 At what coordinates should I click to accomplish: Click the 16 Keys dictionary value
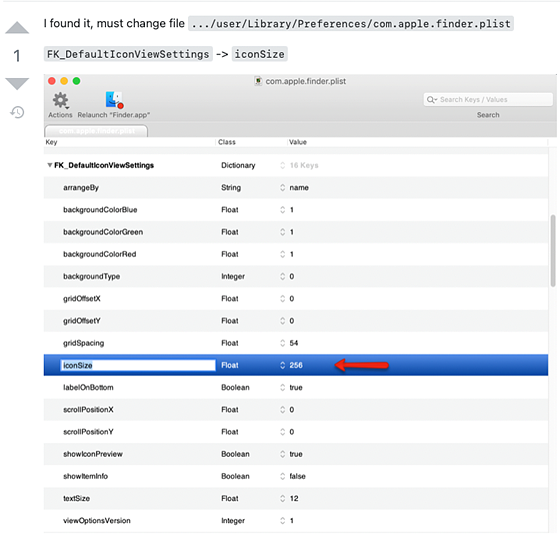(304, 165)
